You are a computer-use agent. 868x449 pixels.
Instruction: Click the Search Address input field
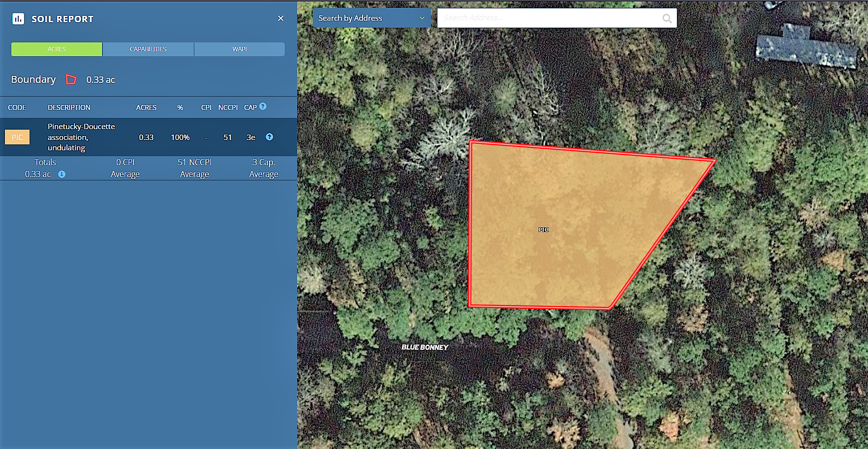coord(549,18)
